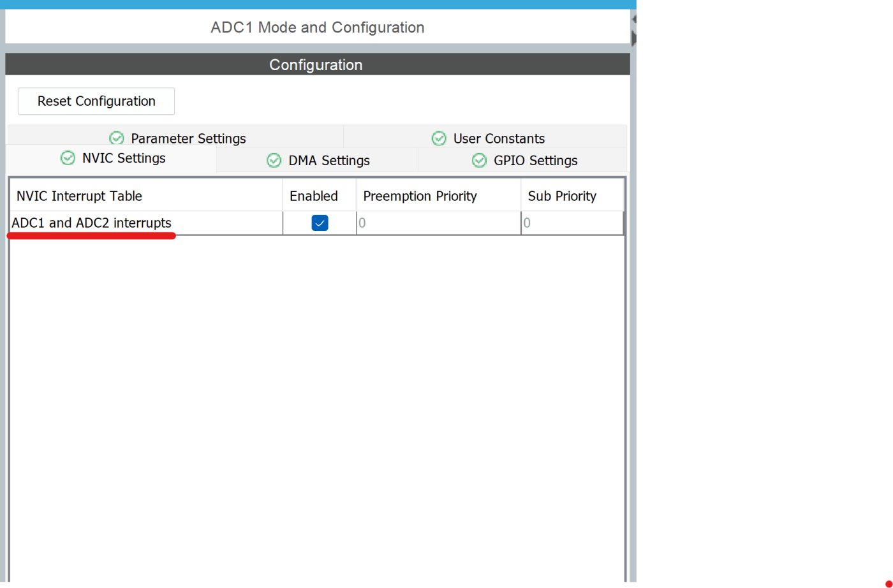Screen dimensions: 893x588
Task: Click the NVIC Interrupt Table column header
Action: point(80,196)
